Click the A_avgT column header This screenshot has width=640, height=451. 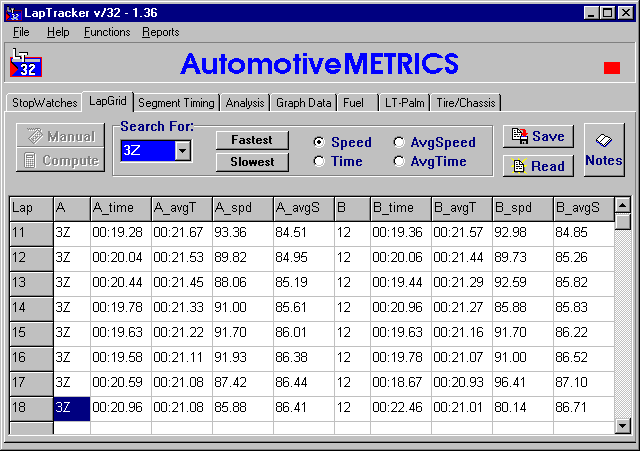[182, 209]
